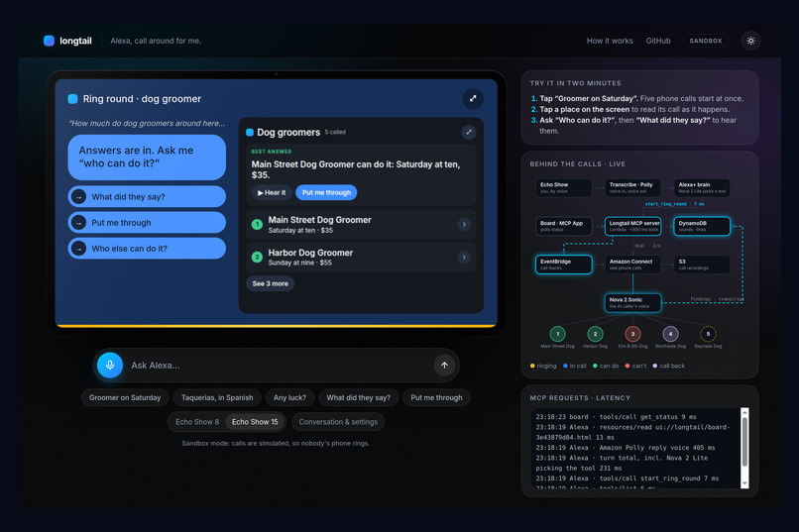Toggle the light/dark theme sun icon
This screenshot has height=532, width=799.
pos(750,41)
